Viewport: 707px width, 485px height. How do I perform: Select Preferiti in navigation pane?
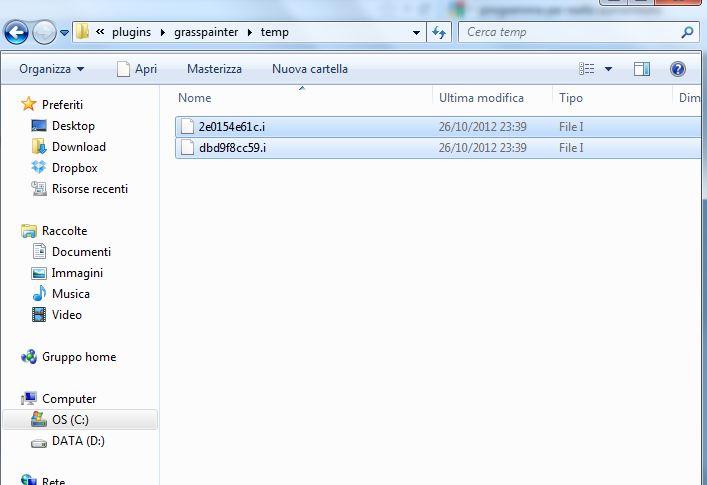tap(62, 105)
